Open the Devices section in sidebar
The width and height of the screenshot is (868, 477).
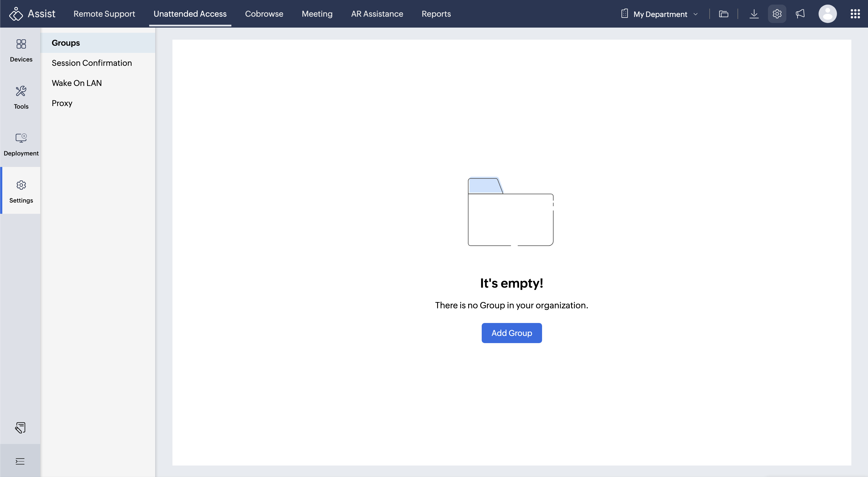tap(21, 51)
